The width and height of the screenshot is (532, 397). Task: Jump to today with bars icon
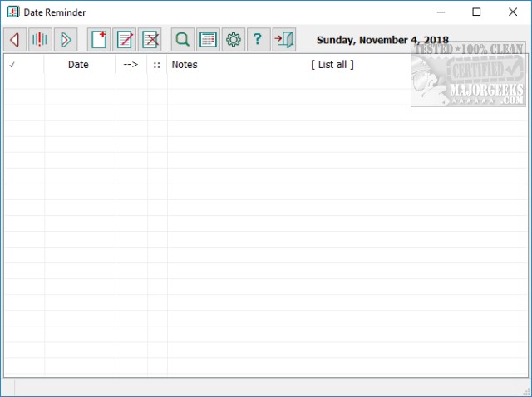coord(40,40)
